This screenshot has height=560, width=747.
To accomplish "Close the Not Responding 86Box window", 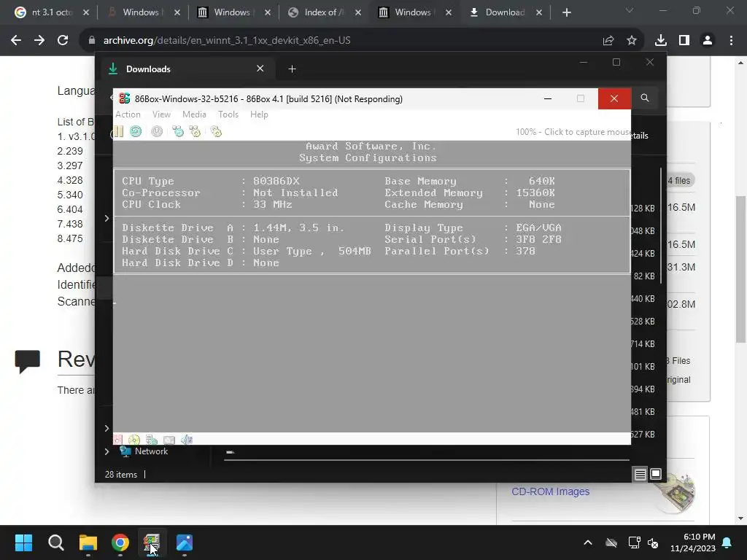I will 614,98.
